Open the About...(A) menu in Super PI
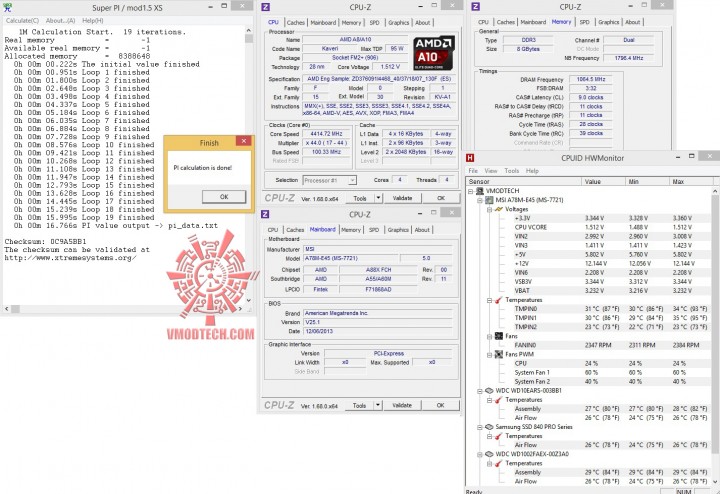This screenshot has height=494, width=720. 61,21
